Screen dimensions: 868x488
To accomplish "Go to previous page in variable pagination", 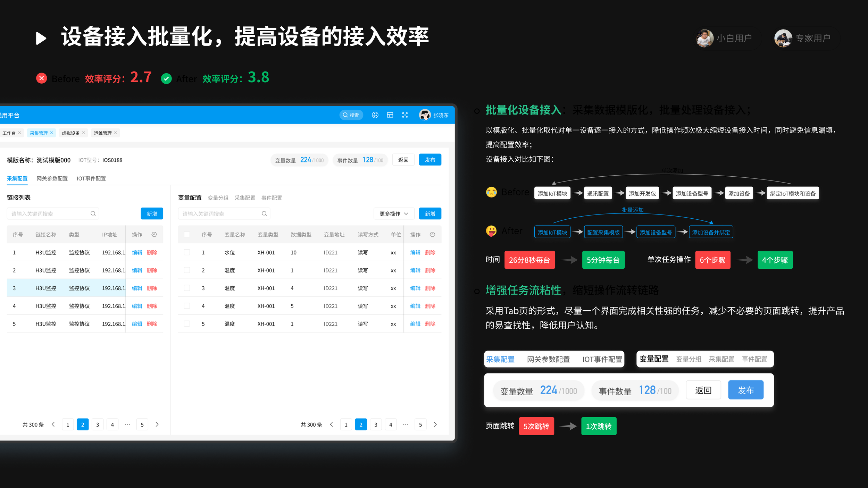I will click(x=332, y=424).
